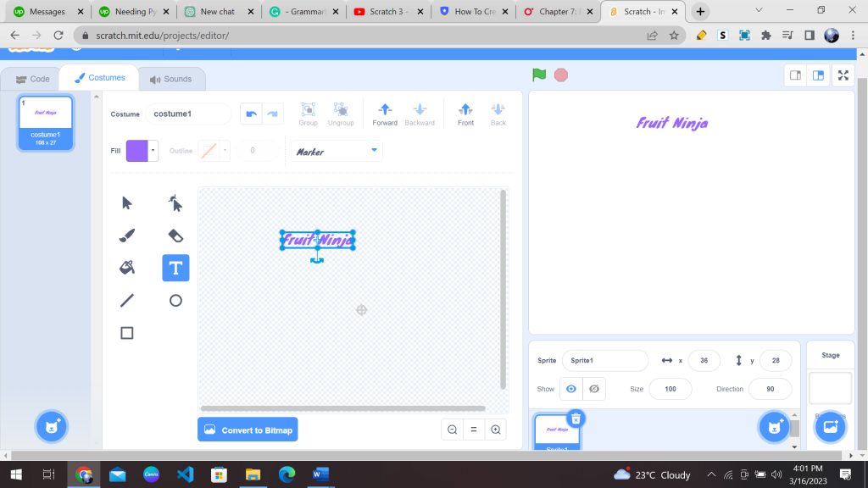Expand the Fill color picker
The height and width of the screenshot is (488, 868).
click(153, 150)
